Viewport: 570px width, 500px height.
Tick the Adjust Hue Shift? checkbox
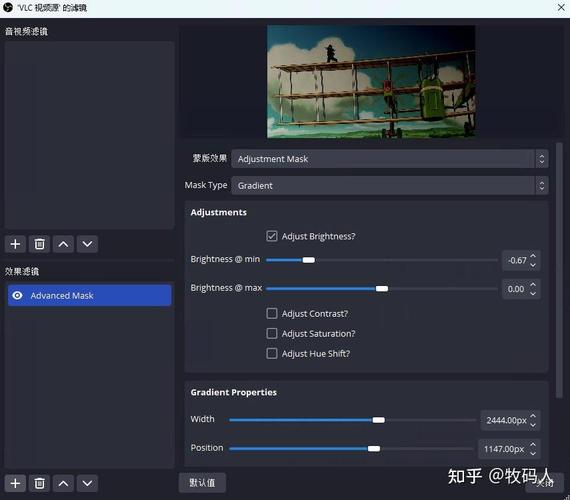272,353
